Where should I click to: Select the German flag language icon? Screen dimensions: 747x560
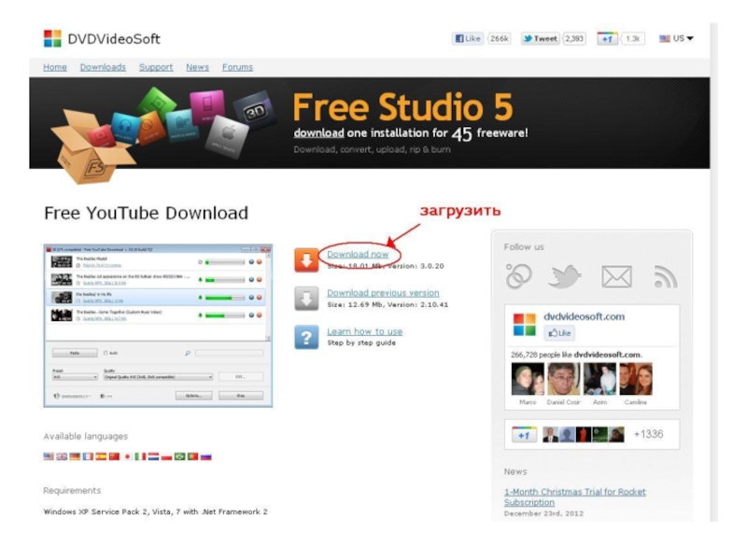[x=75, y=456]
